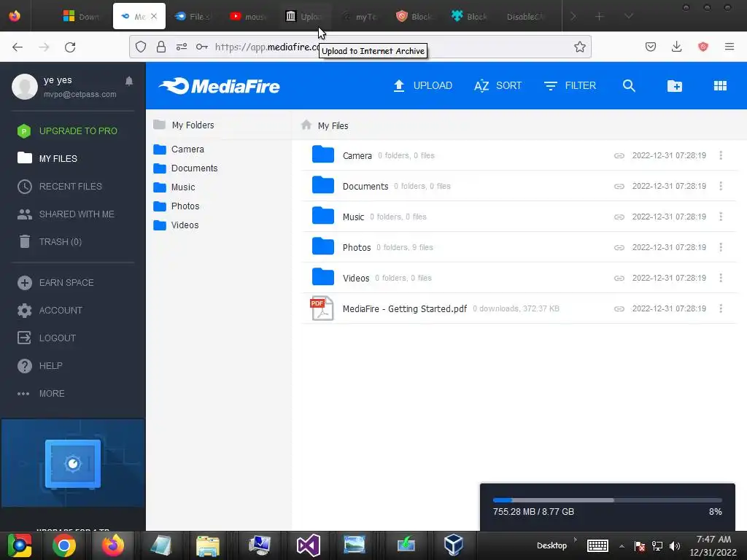
Task: Switch to the Microsoft Download tab
Action: [82, 16]
